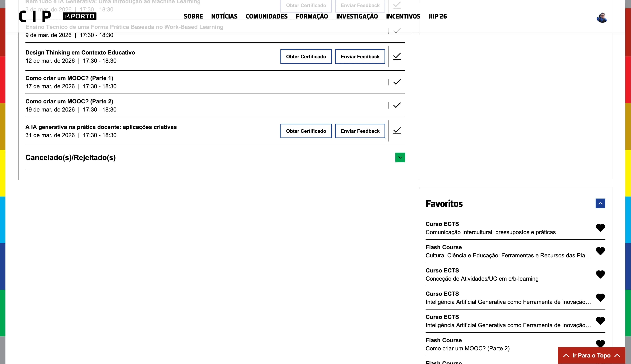Image resolution: width=631 pixels, height=364 pixels.
Task: Open Como criar um MOOC? (Parte 1) course
Action: coord(69,78)
